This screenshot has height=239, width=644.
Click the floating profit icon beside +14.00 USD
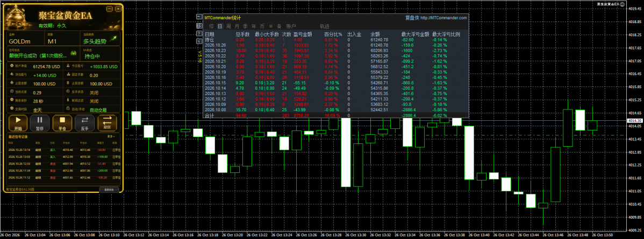click(11, 75)
